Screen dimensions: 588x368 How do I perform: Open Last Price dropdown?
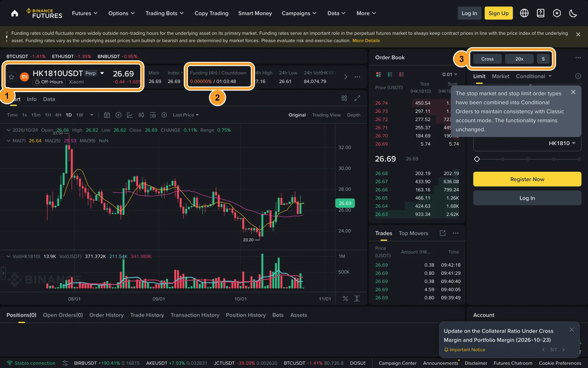[186, 115]
